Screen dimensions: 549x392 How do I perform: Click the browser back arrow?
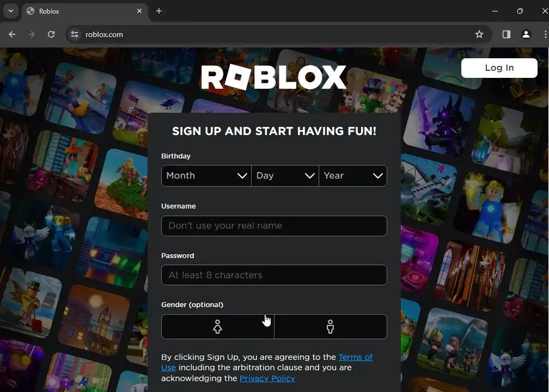(12, 34)
